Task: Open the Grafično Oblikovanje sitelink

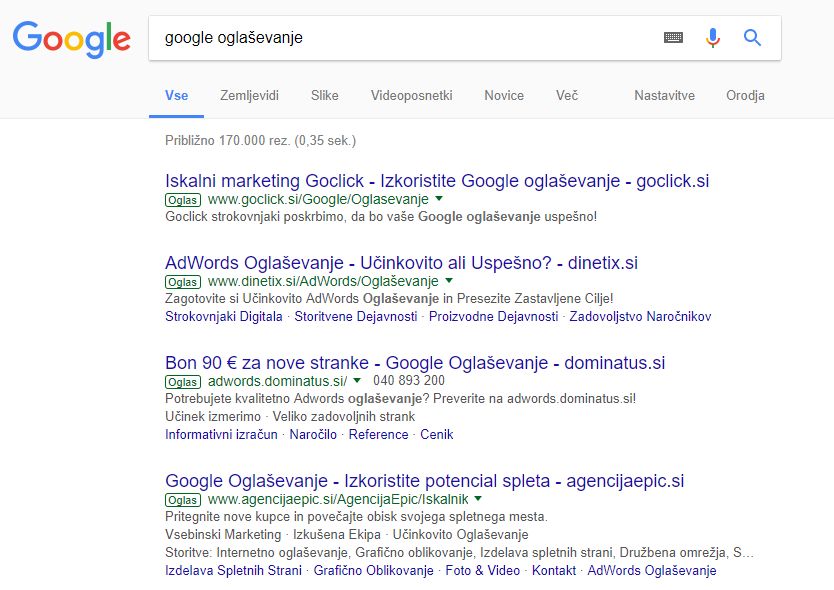Action: [x=373, y=571]
